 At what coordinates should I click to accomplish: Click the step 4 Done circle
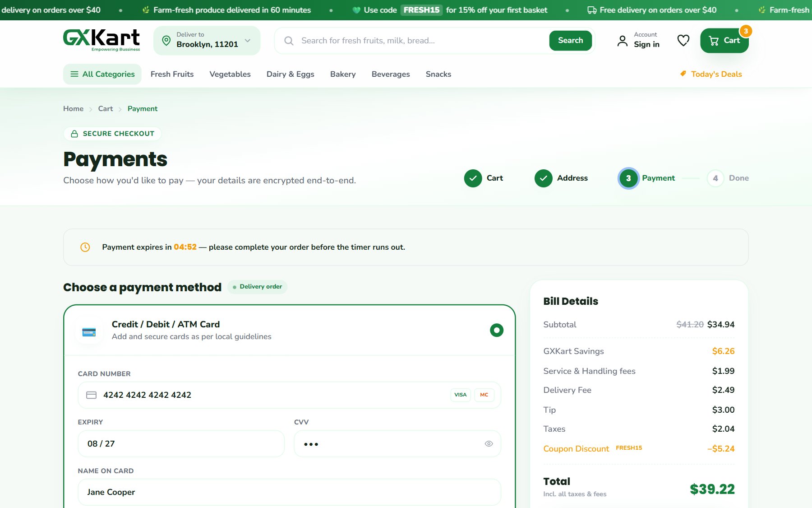click(x=715, y=178)
